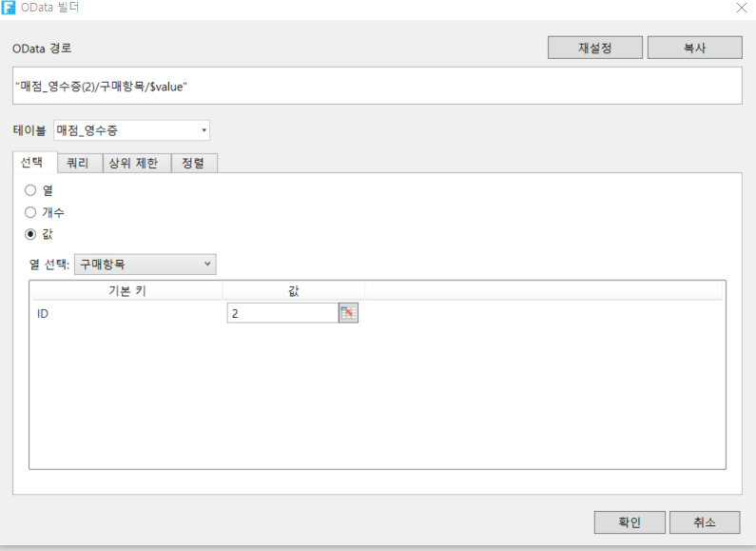This screenshot has height=551, width=756.
Task: Click the 기본 키 column header
Action: coord(126,290)
